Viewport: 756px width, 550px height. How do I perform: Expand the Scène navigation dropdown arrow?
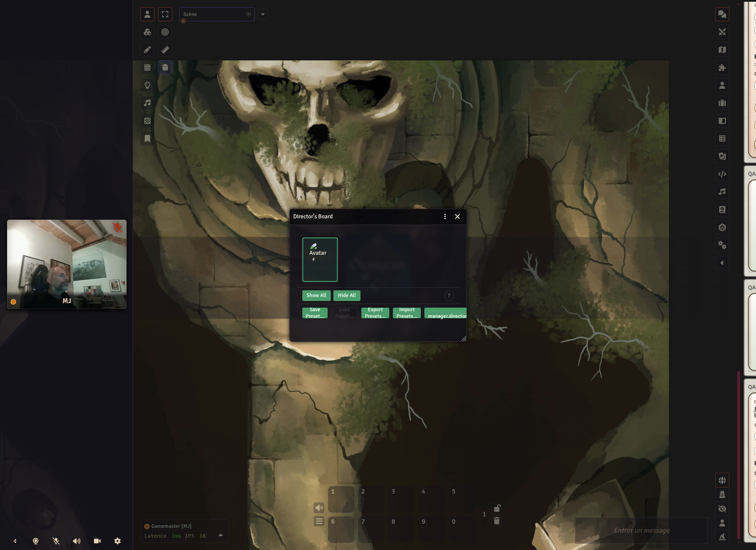pos(263,14)
